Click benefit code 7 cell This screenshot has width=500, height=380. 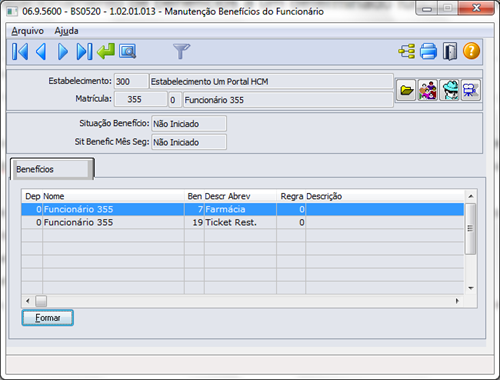pos(194,209)
